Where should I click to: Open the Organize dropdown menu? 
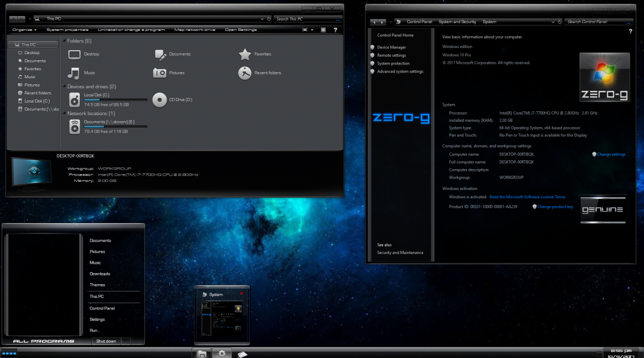24,30
